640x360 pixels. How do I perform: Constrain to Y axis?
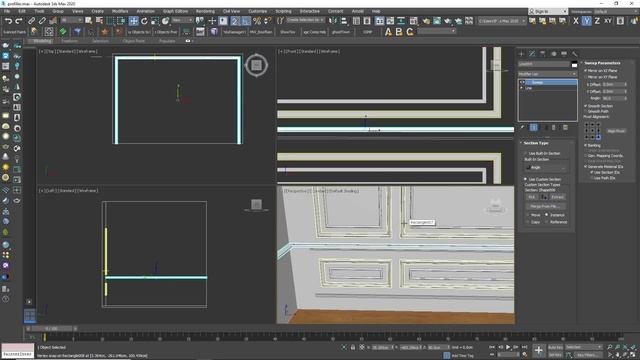[587, 21]
